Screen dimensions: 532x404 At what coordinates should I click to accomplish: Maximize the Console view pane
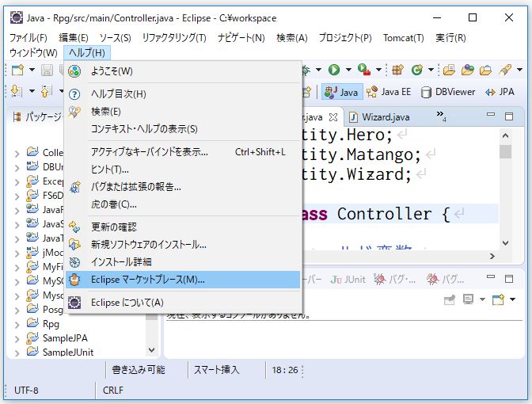(508, 279)
